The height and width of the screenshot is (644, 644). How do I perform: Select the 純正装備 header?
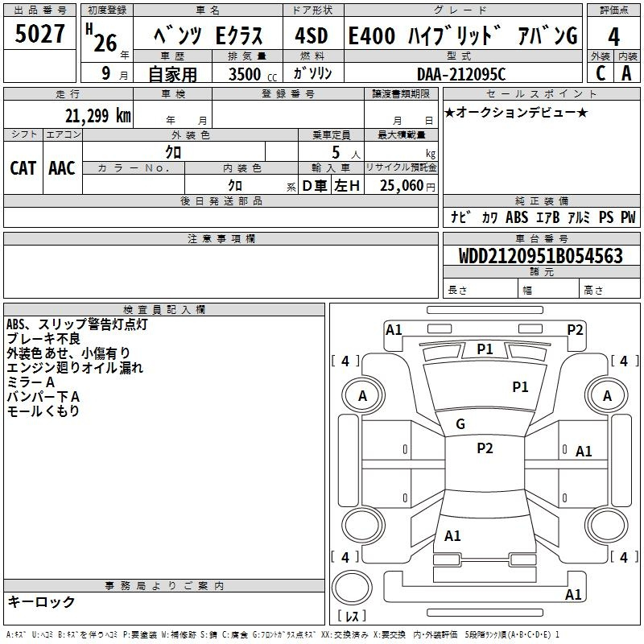[x=542, y=200]
